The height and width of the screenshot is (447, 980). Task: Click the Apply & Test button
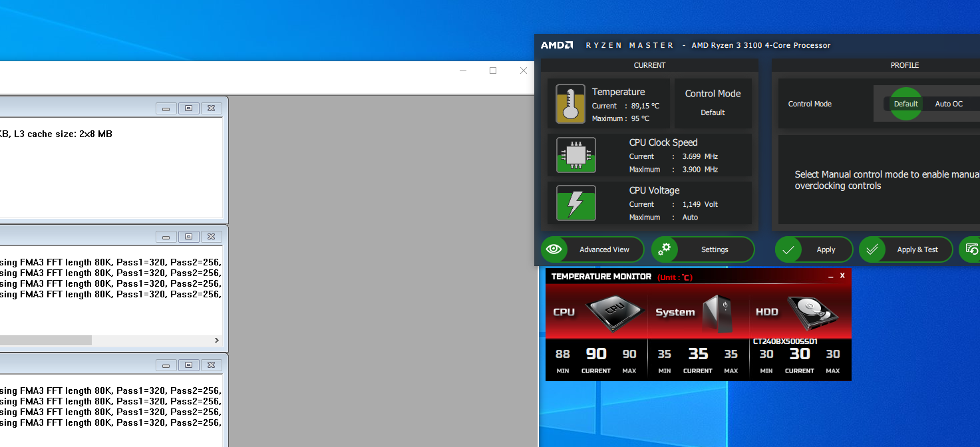(906, 249)
